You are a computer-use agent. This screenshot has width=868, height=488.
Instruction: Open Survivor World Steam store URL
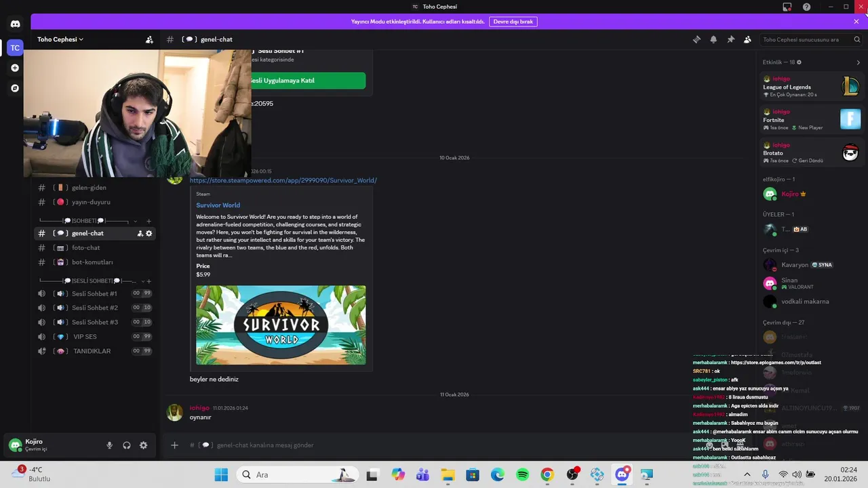(x=283, y=180)
